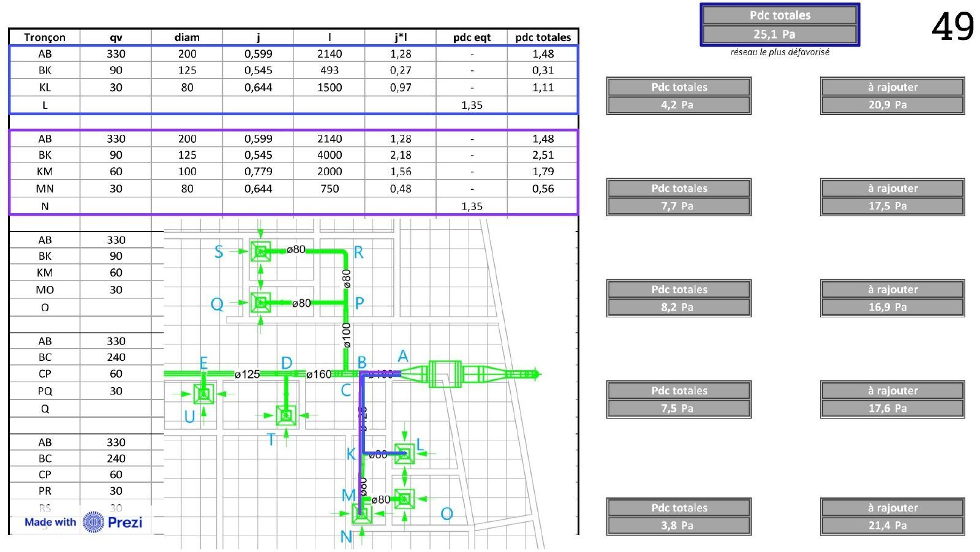Select the j value 0,779 in row KM
This screenshot has width=980, height=552.
point(258,172)
